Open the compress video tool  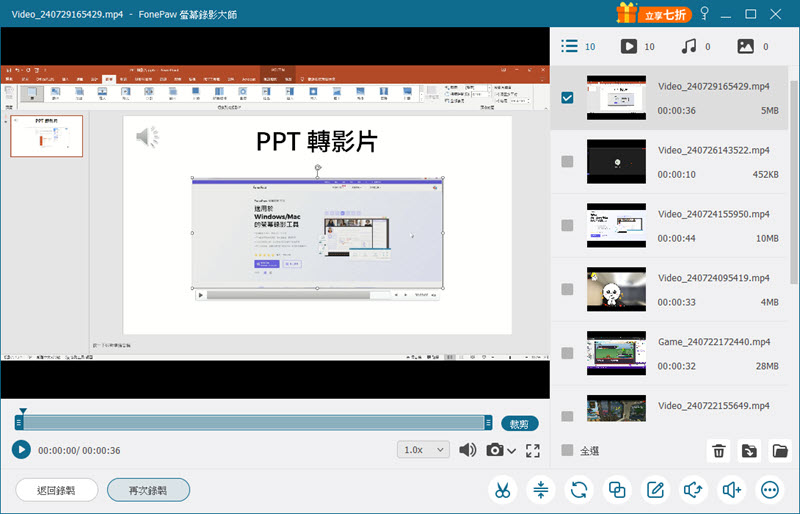(x=541, y=490)
